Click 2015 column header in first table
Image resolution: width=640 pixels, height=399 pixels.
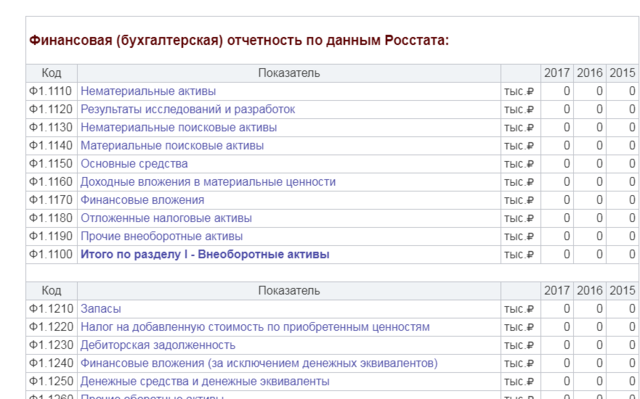coord(622,73)
